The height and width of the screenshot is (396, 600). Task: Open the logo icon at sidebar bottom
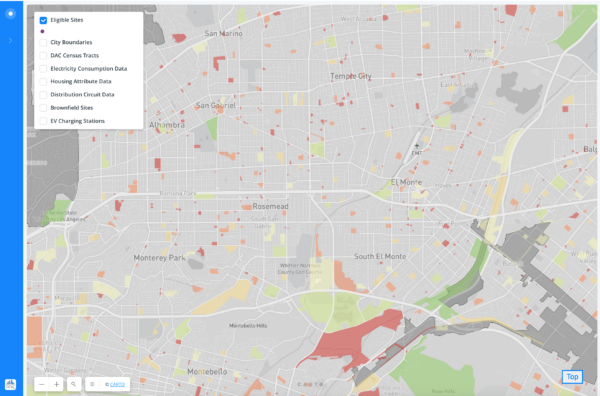click(10, 384)
